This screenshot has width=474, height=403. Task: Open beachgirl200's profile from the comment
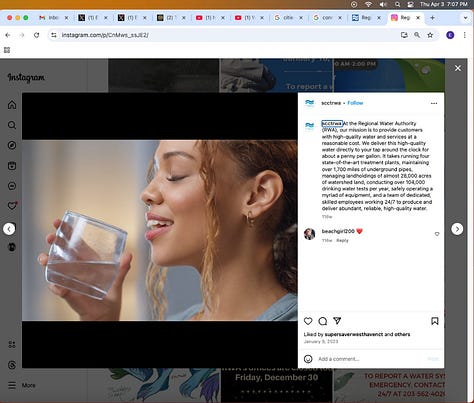tap(338, 231)
